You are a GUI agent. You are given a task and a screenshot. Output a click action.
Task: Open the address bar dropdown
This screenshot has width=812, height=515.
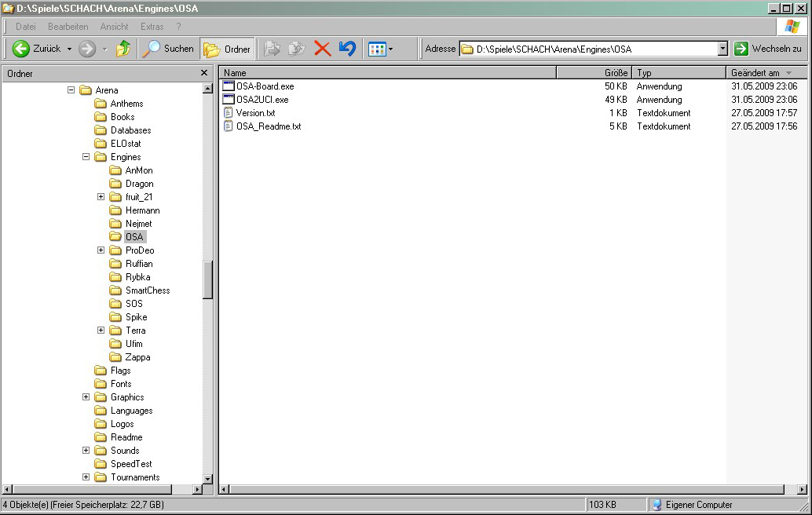723,49
